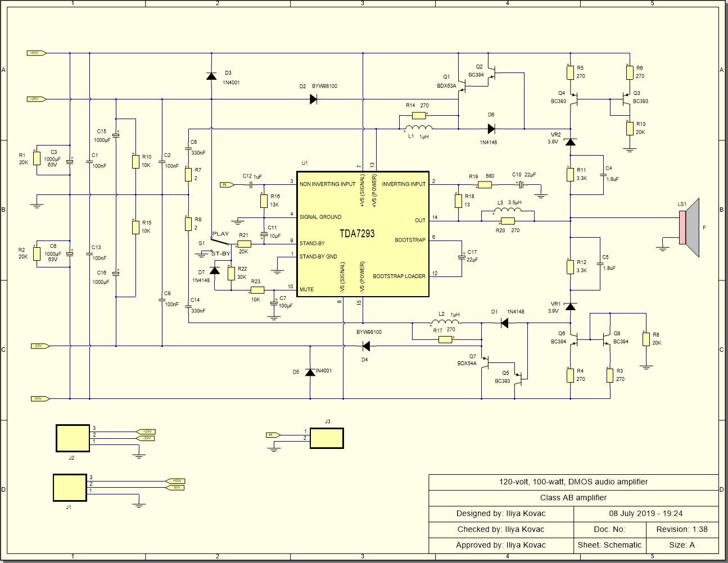Screen dimensions: 728x563
Task: Click 'Designed by: Iliya Kovac' field
Action: coord(501,514)
